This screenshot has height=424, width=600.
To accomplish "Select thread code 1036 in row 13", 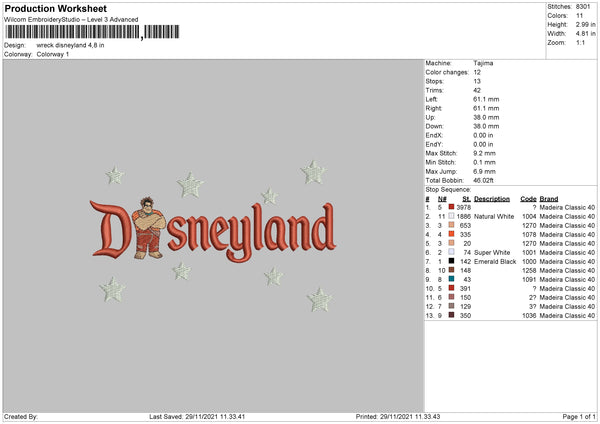I will [529, 315].
